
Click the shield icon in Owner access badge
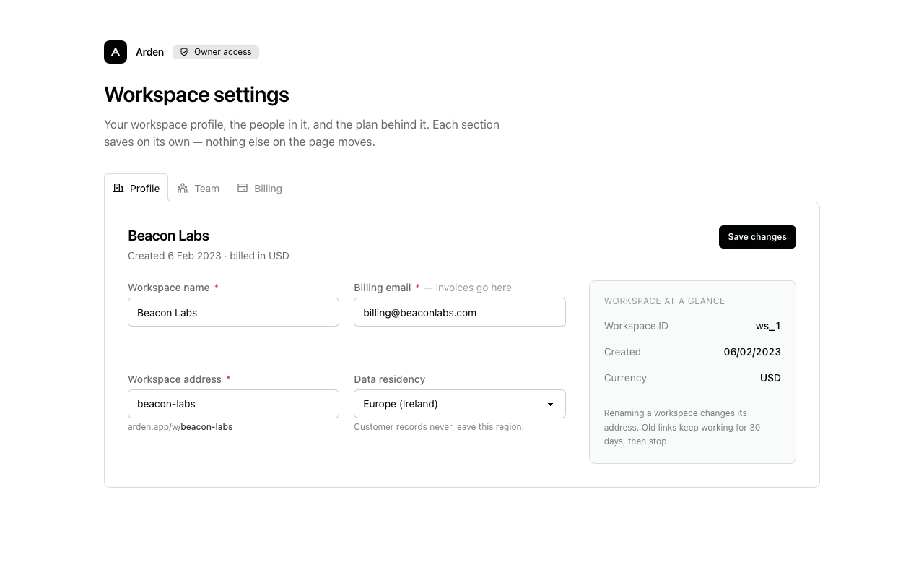point(184,52)
